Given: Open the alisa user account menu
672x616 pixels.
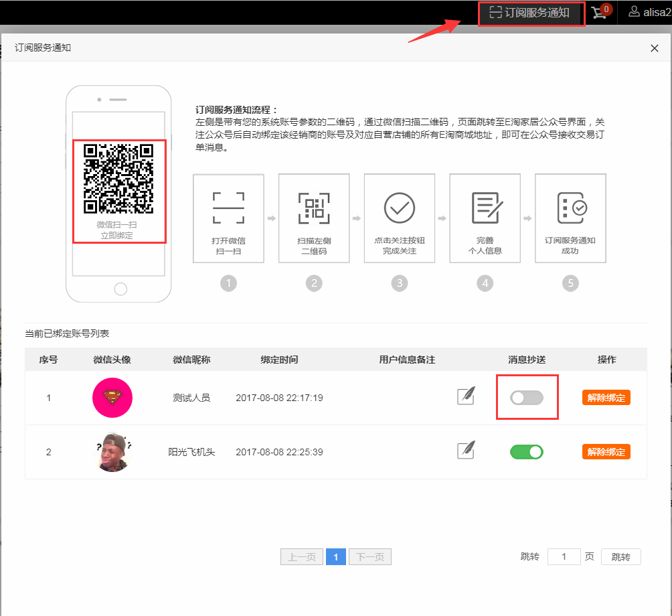Looking at the screenshot, I should tap(649, 12).
